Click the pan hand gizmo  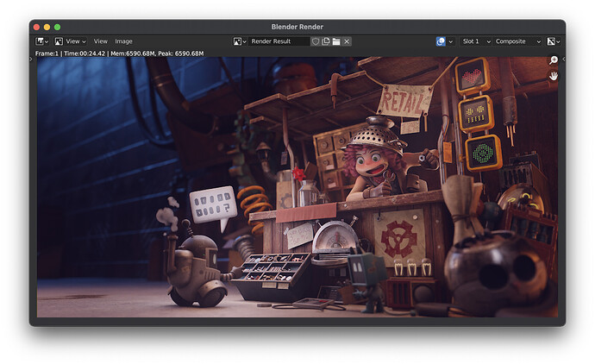(554, 76)
